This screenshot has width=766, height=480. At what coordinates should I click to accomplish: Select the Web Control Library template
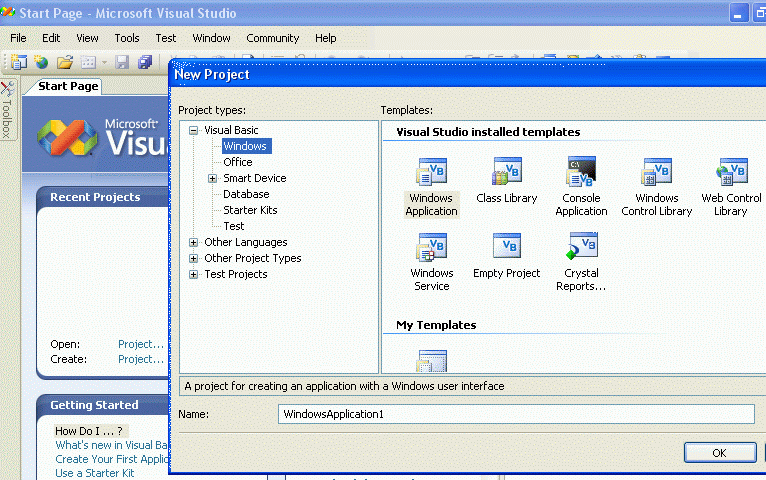731,187
